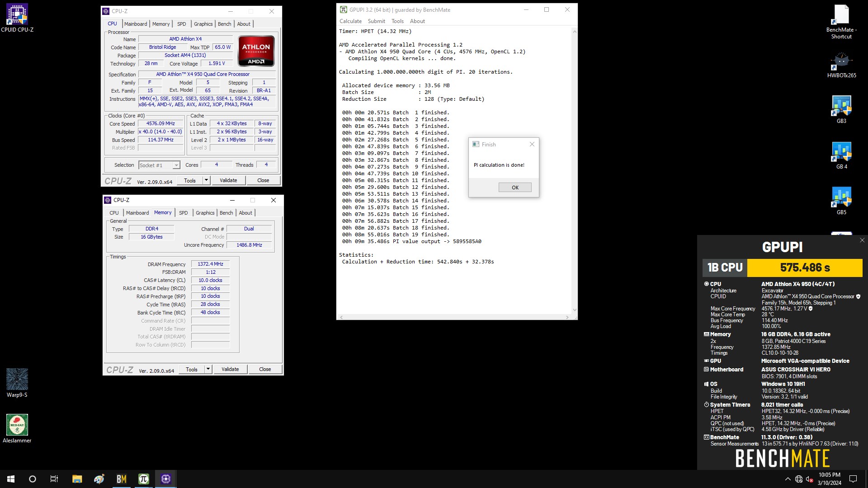868x488 pixels.
Task: Close the BenchMate GPUPI result overlay
Action: click(x=862, y=240)
